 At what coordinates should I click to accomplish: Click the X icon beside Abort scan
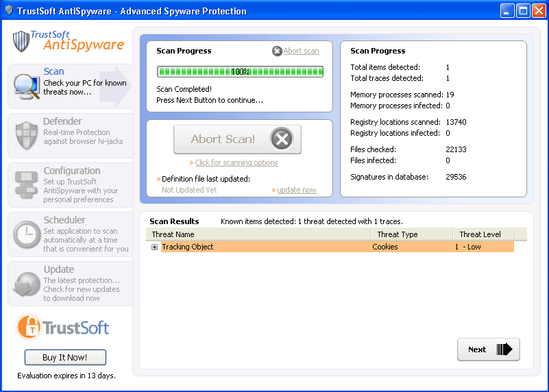(x=277, y=51)
